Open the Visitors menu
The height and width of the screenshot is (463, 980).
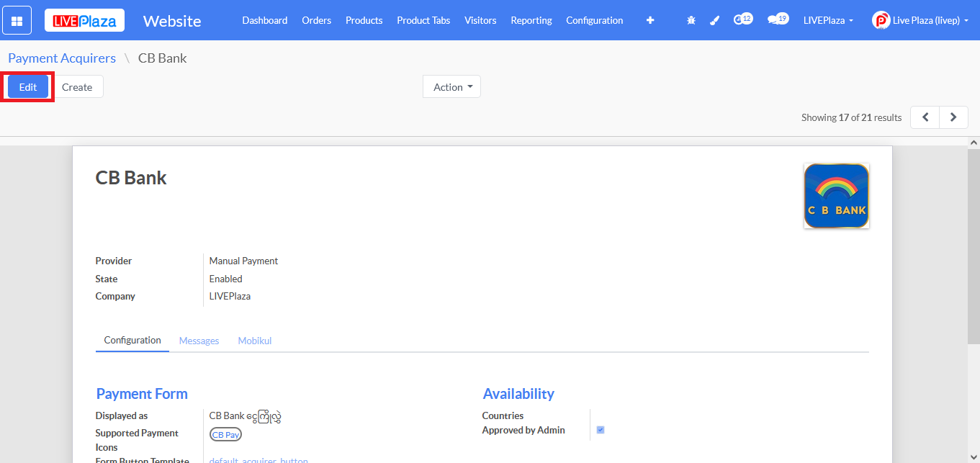point(480,20)
